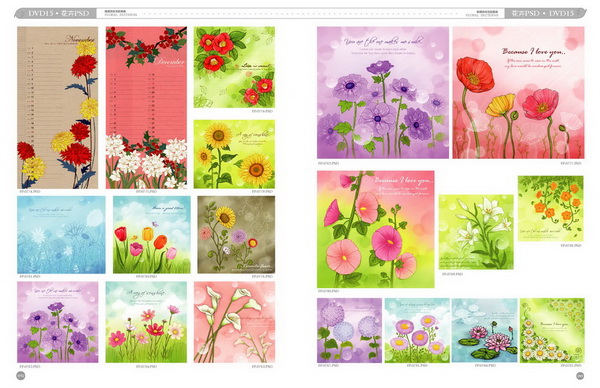
Task: Open the white lilies on green thumbnail
Action: pyautogui.click(x=476, y=232)
